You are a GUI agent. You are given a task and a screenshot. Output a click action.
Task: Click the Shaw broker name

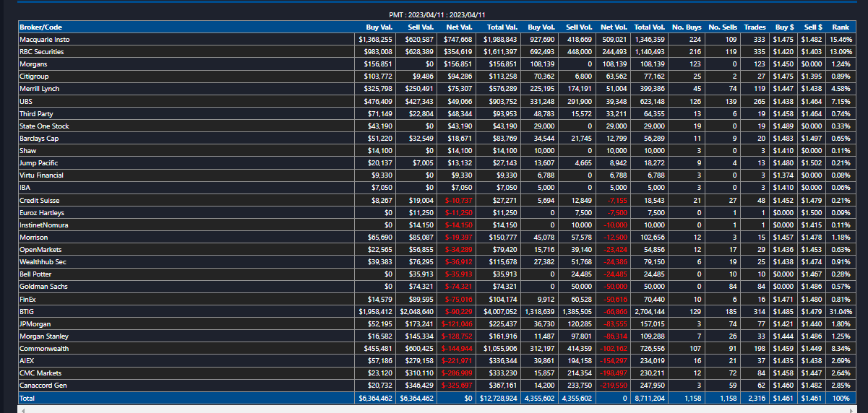pos(27,150)
